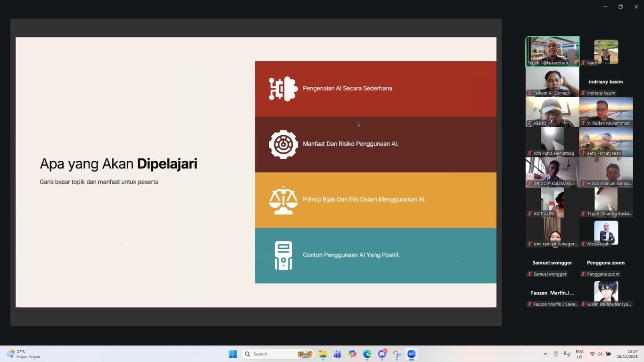
Task: Click the muted mic icon on AGIT AUPE
Action: point(530,214)
